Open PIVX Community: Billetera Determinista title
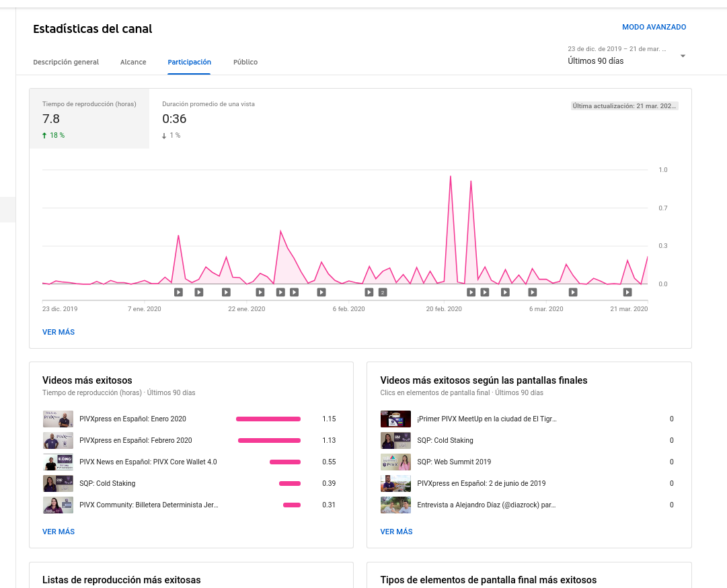727x588 pixels. 149,505
